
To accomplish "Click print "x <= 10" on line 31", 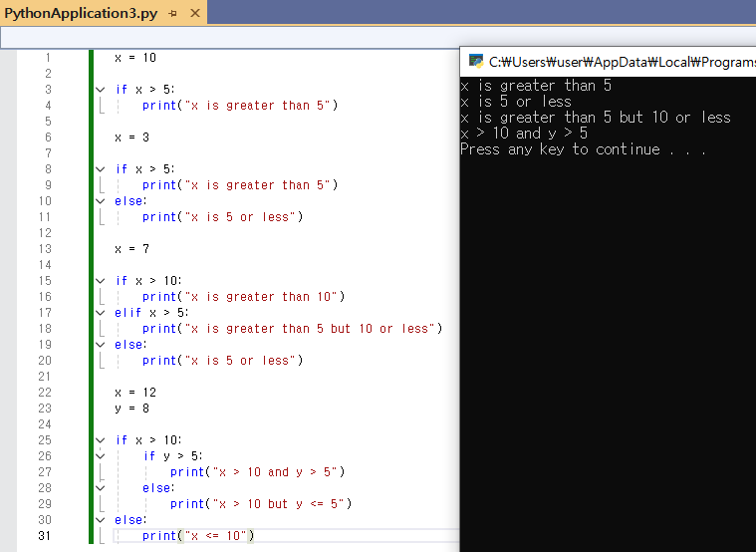I will pyautogui.click(x=198, y=535).
